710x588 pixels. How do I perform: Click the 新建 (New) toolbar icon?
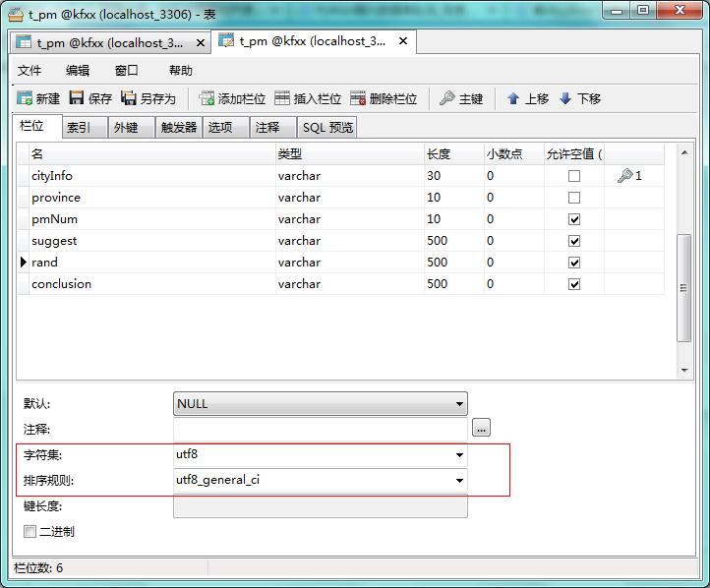point(25,98)
